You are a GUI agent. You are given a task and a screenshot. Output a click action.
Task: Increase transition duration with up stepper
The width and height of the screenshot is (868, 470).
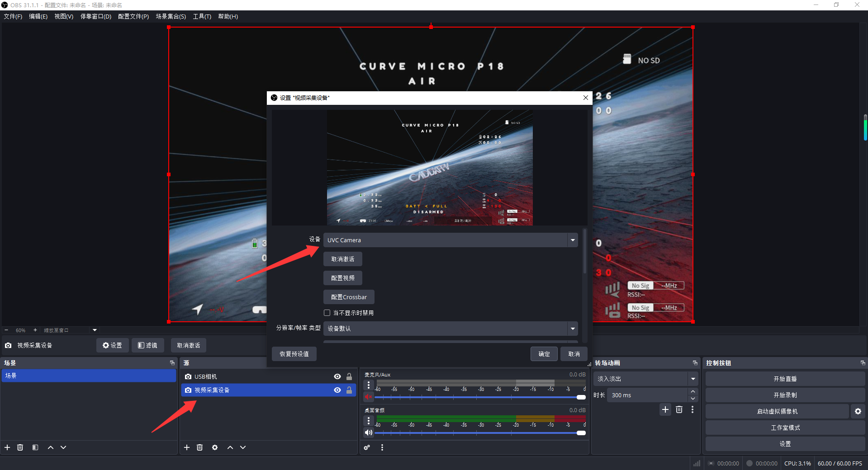[693, 391]
